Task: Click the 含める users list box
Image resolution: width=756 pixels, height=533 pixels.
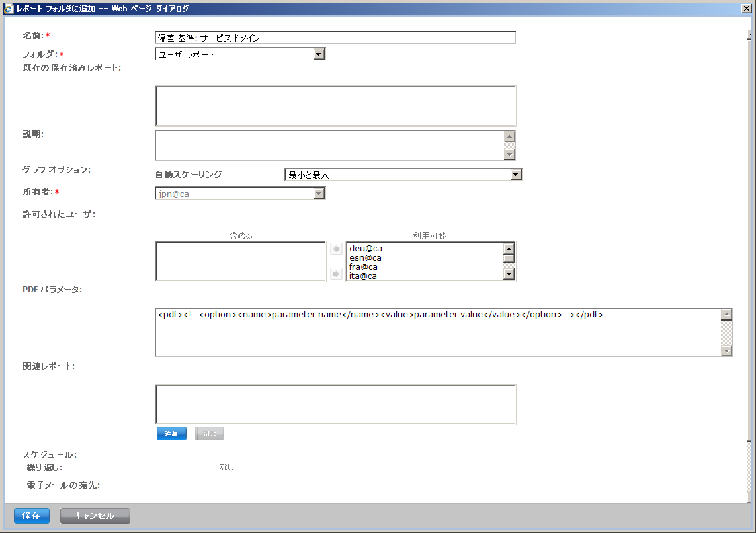Action: (x=241, y=261)
